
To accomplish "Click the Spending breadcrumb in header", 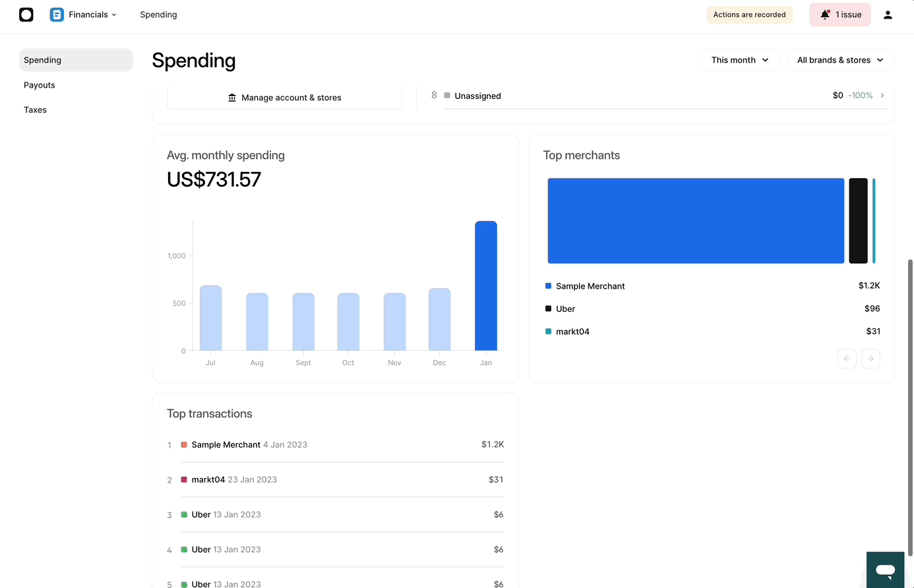I will [x=158, y=15].
